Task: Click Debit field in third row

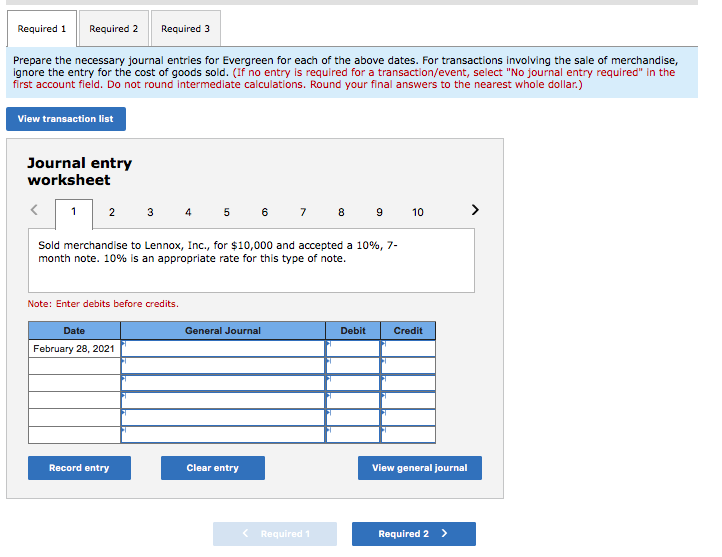Action: click(353, 383)
